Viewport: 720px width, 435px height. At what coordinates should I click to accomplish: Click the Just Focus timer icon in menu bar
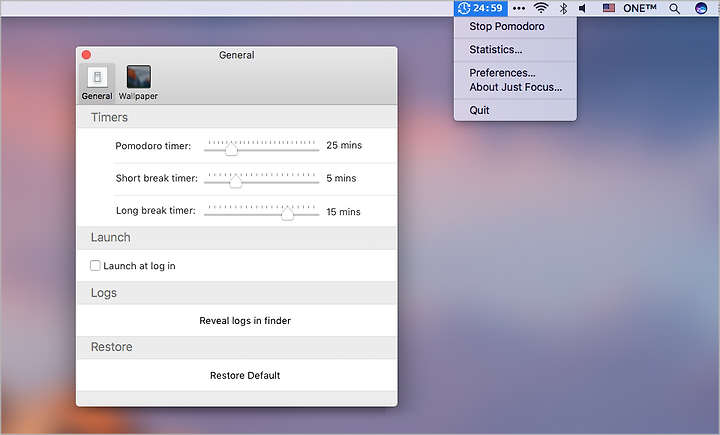click(x=464, y=8)
